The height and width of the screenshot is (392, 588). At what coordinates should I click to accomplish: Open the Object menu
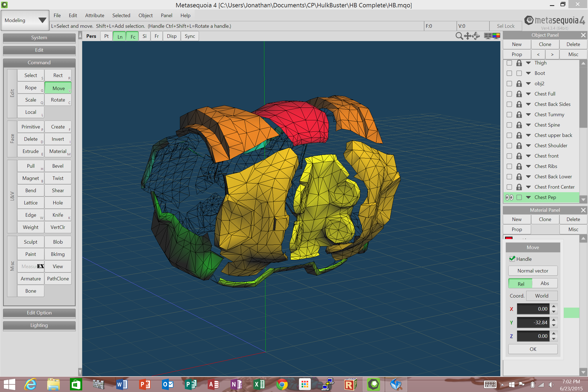pos(146,16)
